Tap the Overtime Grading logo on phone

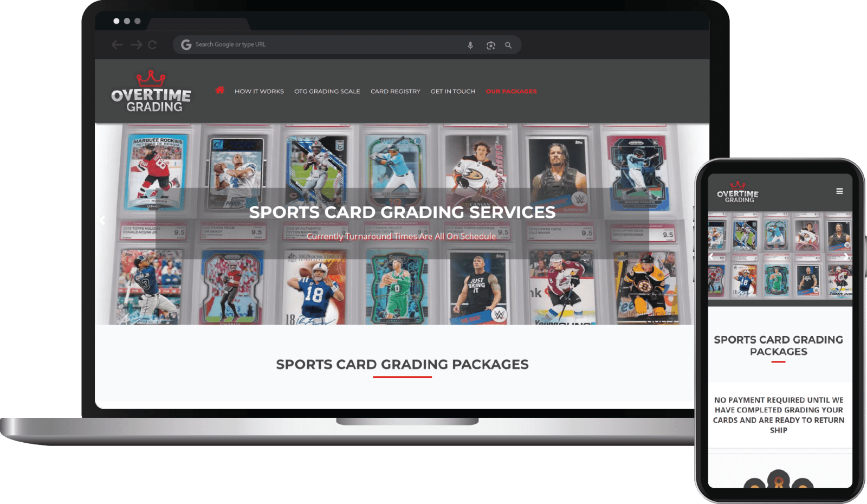pyautogui.click(x=737, y=193)
